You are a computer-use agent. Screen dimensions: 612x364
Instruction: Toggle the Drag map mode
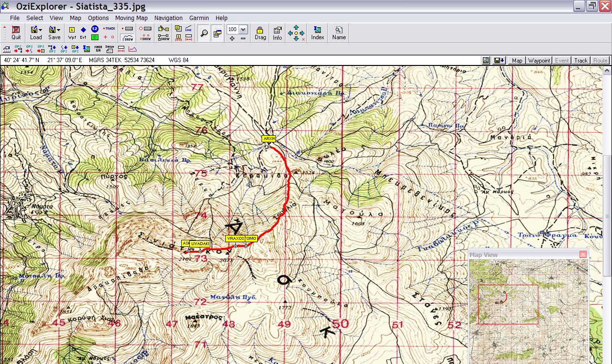pyautogui.click(x=260, y=32)
